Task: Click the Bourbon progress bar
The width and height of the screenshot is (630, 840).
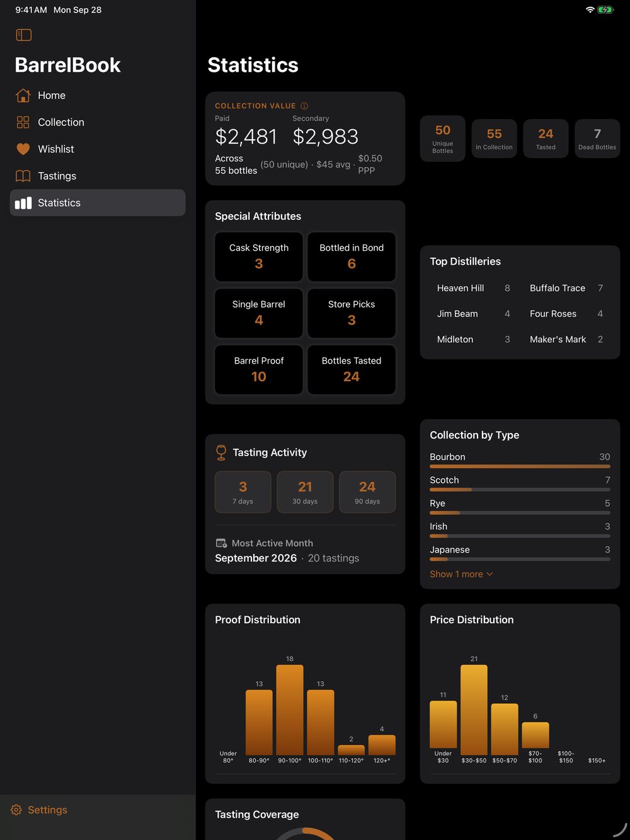Action: pyautogui.click(x=520, y=466)
